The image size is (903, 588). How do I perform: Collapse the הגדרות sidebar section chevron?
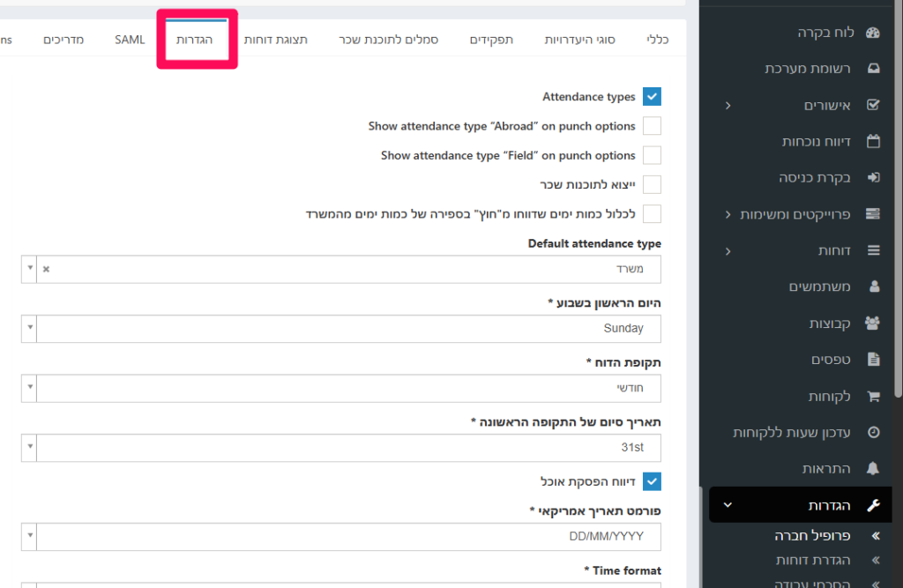click(728, 505)
